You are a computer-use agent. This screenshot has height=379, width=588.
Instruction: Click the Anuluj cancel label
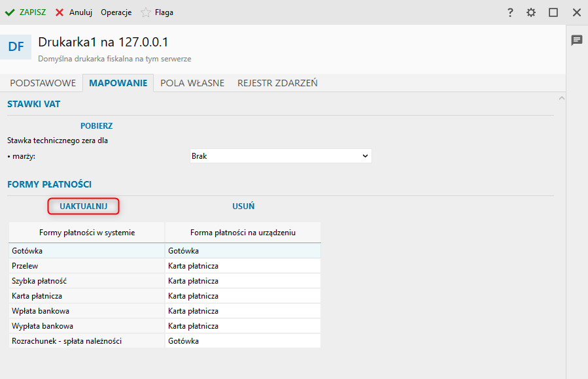point(80,12)
